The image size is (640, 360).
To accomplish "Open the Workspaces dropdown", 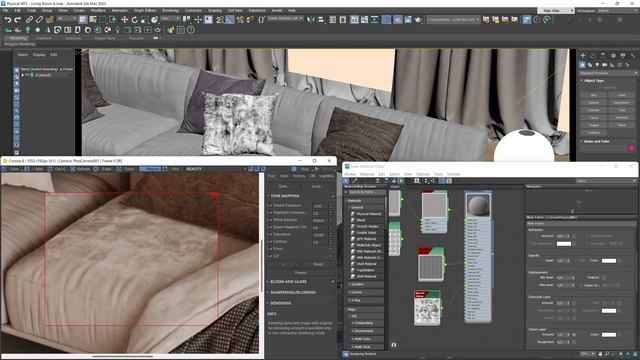I will [x=618, y=11].
